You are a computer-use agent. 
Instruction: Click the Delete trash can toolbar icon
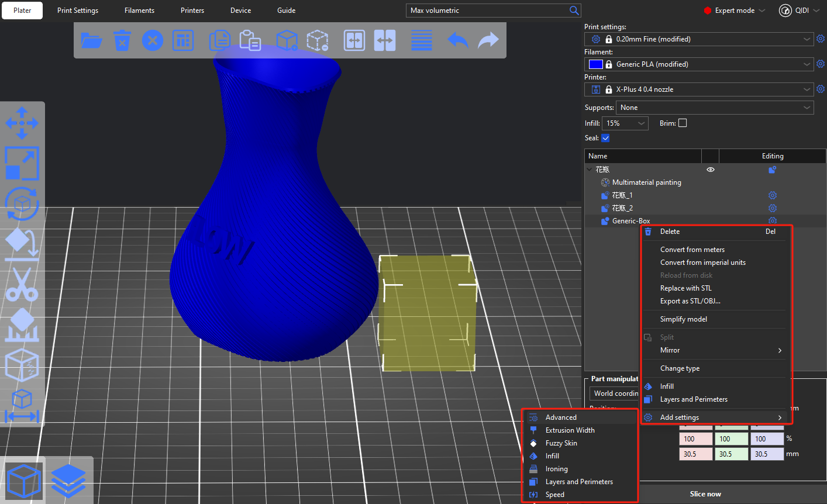coord(122,40)
